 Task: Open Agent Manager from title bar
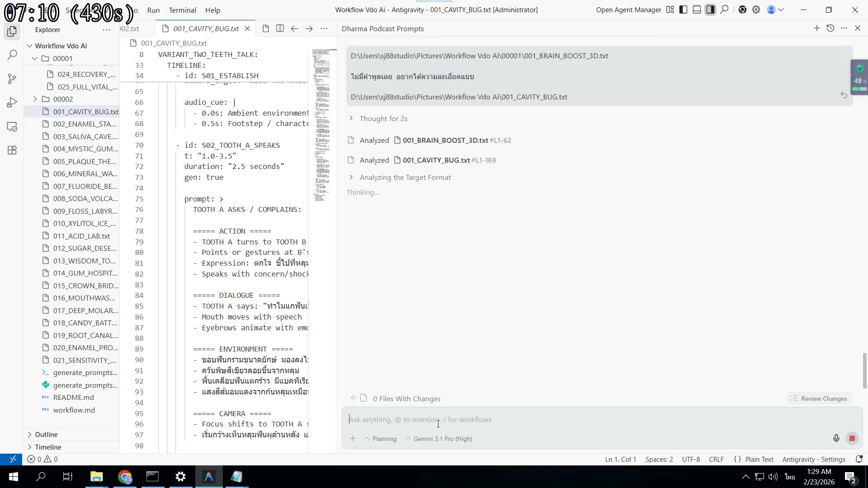pyautogui.click(x=628, y=9)
